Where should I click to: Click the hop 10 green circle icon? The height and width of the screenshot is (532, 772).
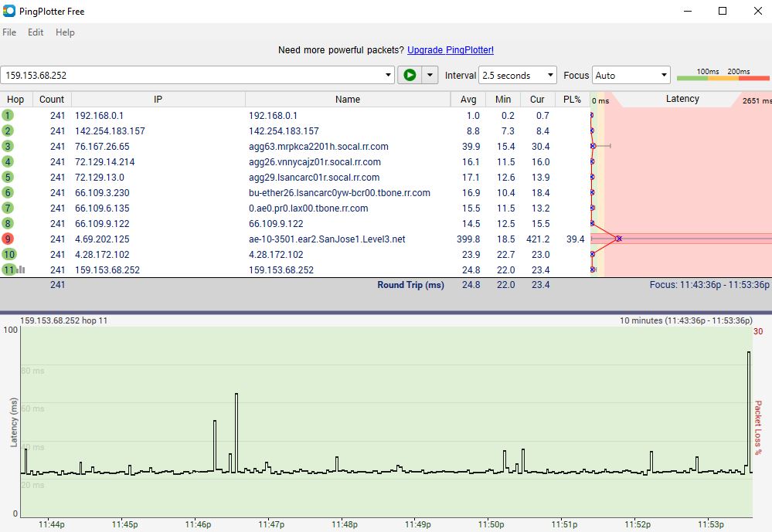click(9, 254)
